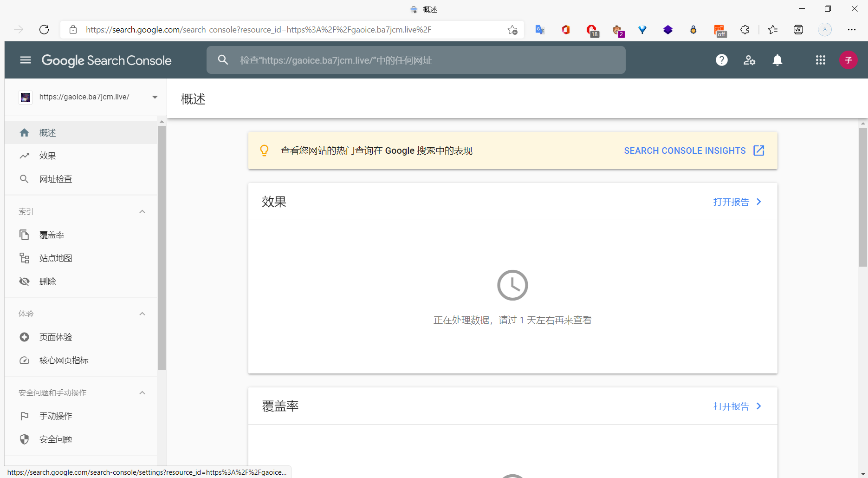Open the browser profile icon
Screen dimensions: 868x478
pos(825,30)
